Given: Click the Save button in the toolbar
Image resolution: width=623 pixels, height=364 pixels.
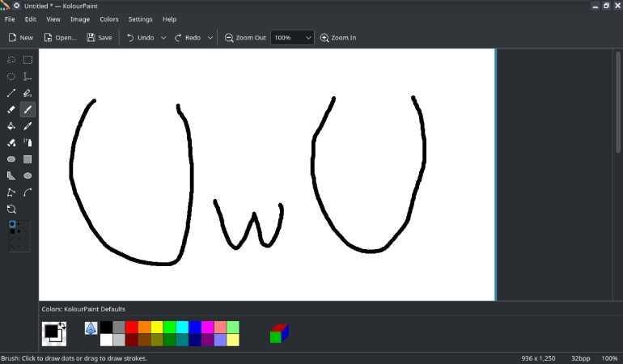Looking at the screenshot, I should click(x=100, y=38).
